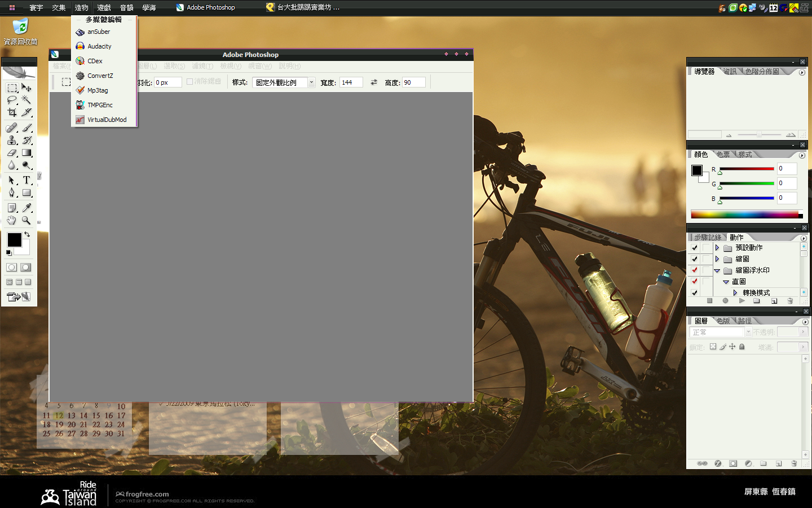Select the Brush tool

(27, 128)
